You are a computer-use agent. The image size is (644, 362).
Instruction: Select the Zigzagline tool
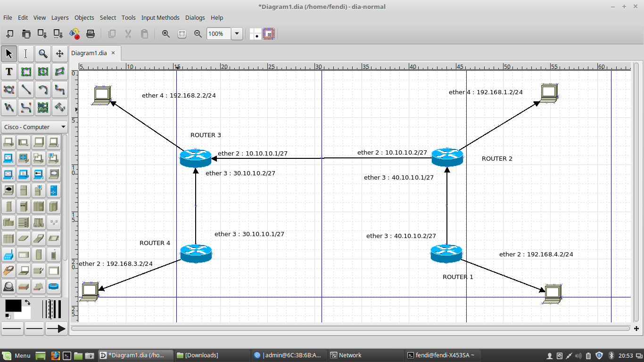(60, 90)
